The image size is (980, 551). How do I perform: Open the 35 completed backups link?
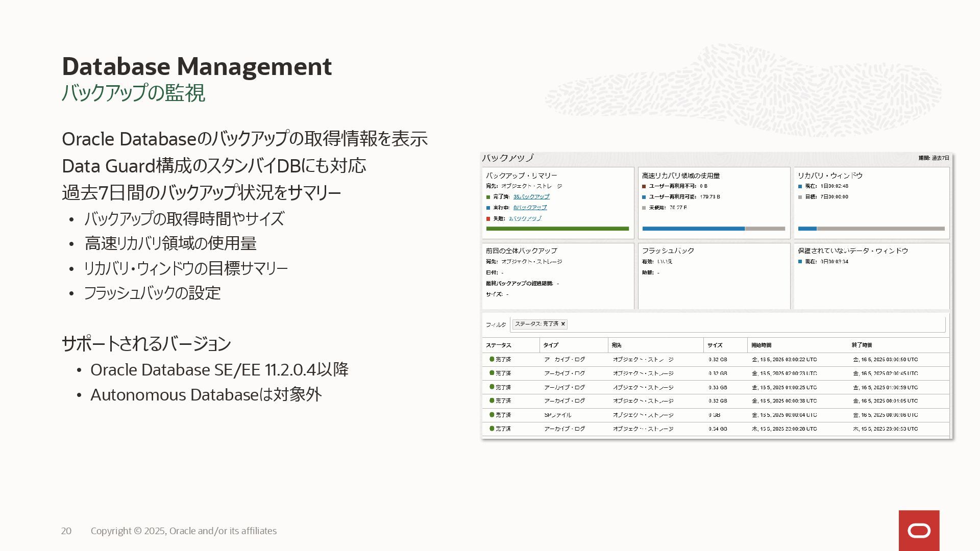(531, 196)
